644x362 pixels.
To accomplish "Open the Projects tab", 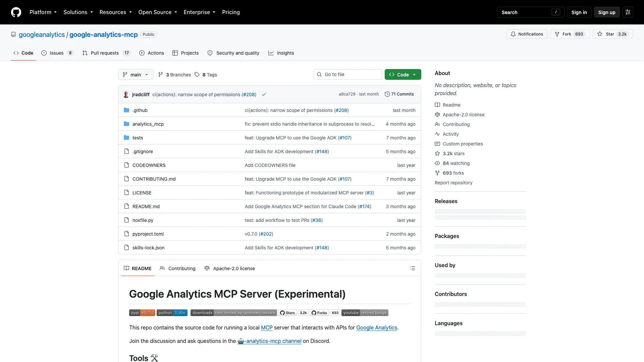I will pyautogui.click(x=185, y=53).
